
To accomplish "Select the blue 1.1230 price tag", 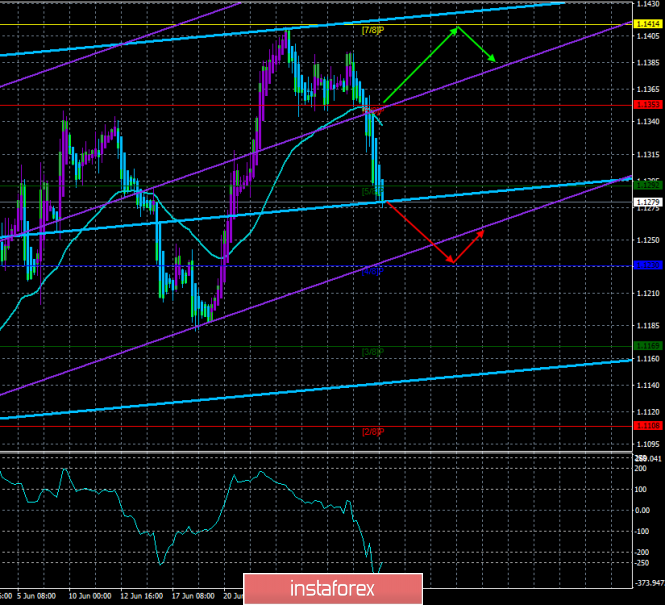I will [648, 265].
